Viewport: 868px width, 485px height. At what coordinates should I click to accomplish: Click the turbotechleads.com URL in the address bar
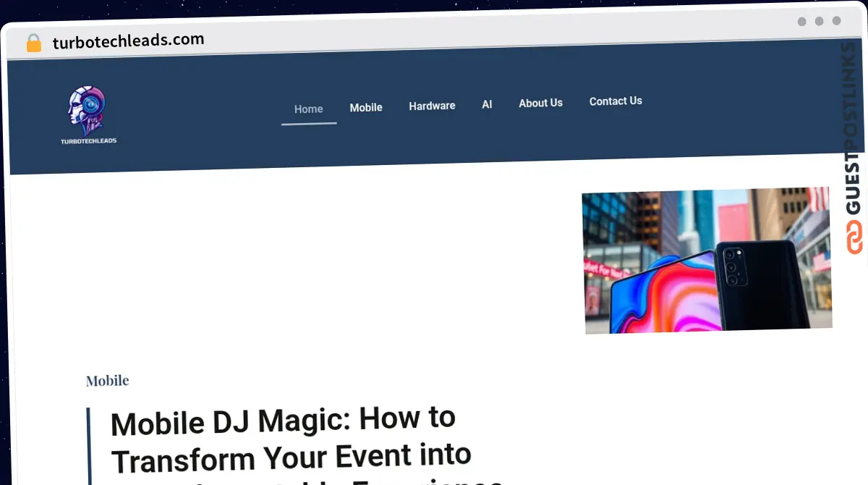(128, 41)
